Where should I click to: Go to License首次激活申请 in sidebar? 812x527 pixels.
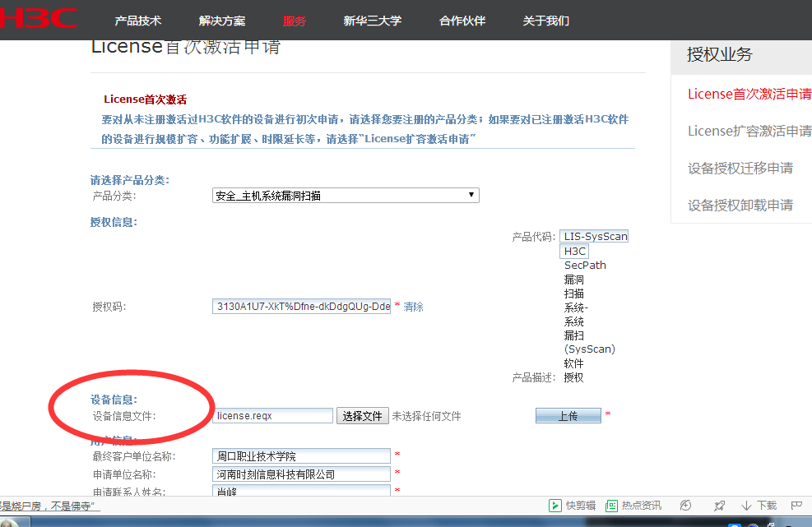[749, 94]
